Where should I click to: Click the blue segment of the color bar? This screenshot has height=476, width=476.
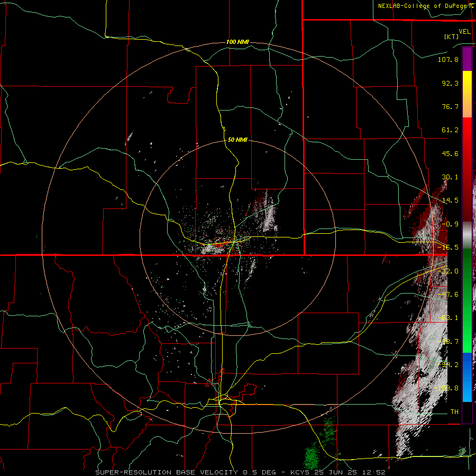[x=467, y=377]
